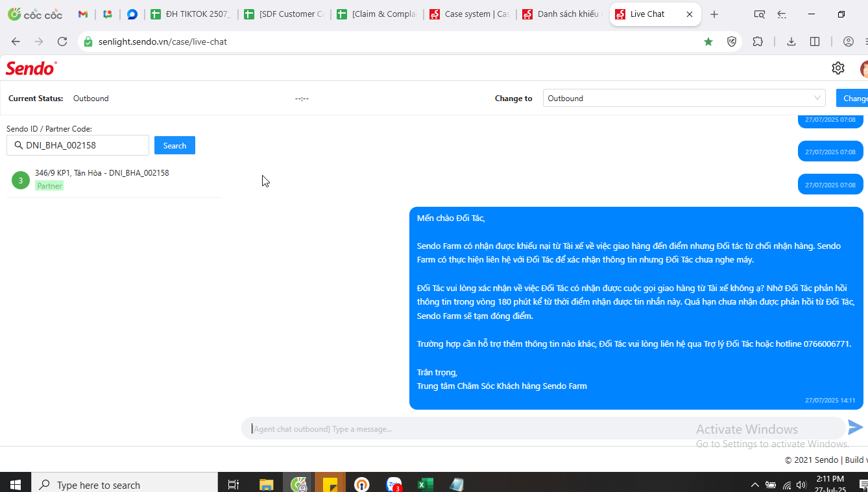Open Excel from taskbar

[426, 484]
